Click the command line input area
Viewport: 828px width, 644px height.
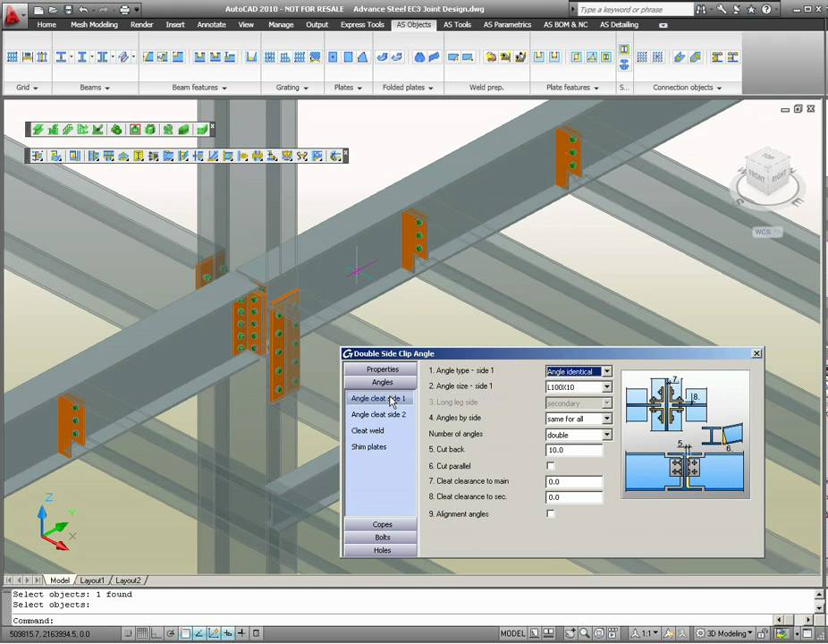tap(393, 620)
